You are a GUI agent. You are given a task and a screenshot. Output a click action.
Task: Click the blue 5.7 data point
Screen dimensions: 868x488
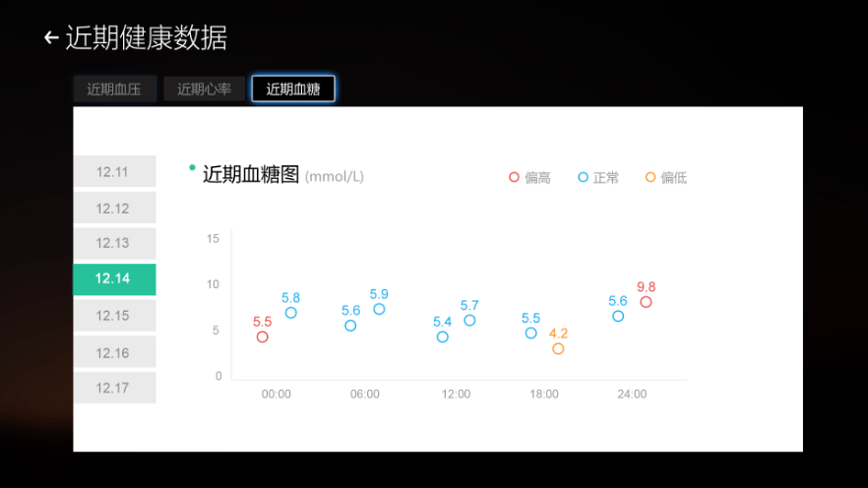pos(469,321)
